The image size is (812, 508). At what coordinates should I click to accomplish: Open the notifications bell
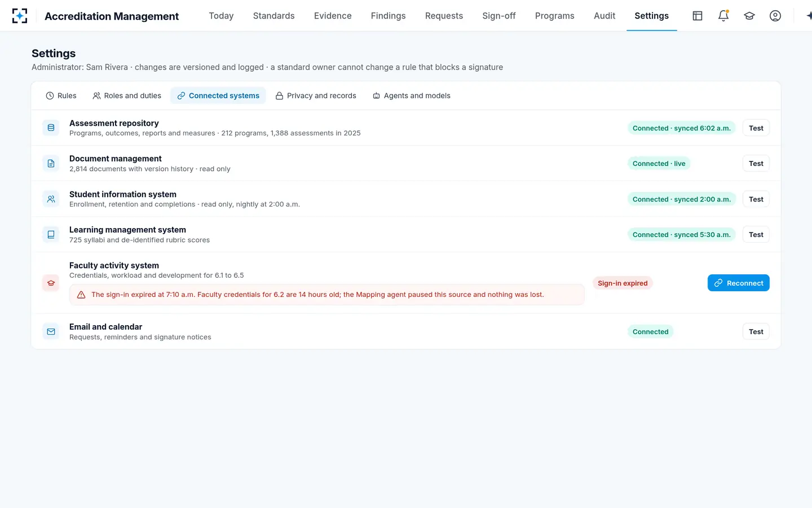pyautogui.click(x=723, y=16)
